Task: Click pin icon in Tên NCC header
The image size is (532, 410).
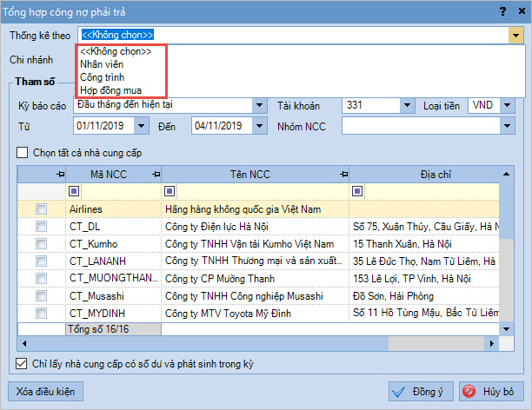Action: [343, 175]
